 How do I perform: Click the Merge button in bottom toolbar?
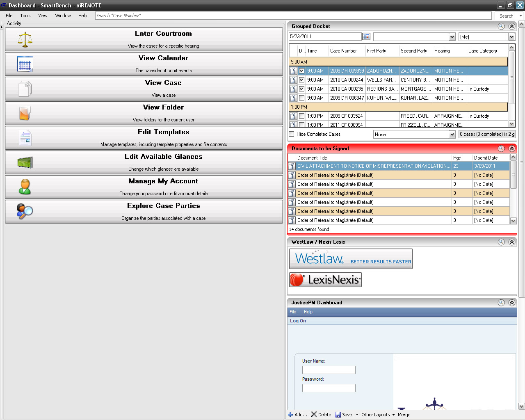pyautogui.click(x=404, y=415)
